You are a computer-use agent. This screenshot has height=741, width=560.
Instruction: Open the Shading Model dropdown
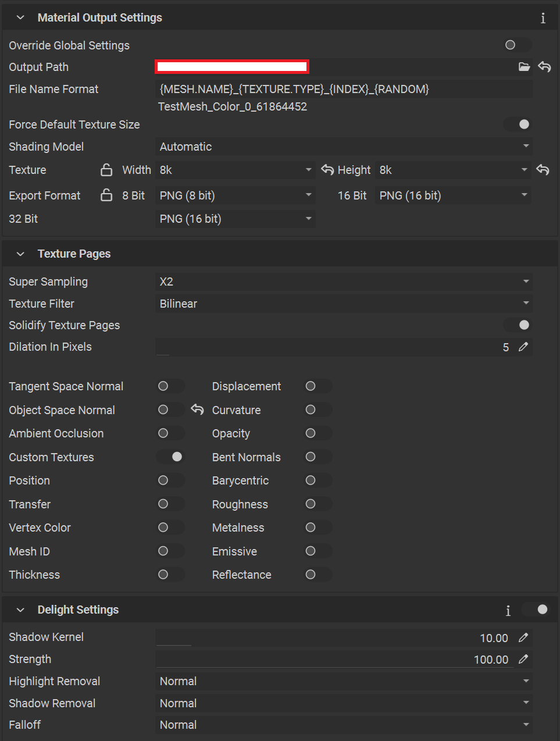click(x=344, y=147)
